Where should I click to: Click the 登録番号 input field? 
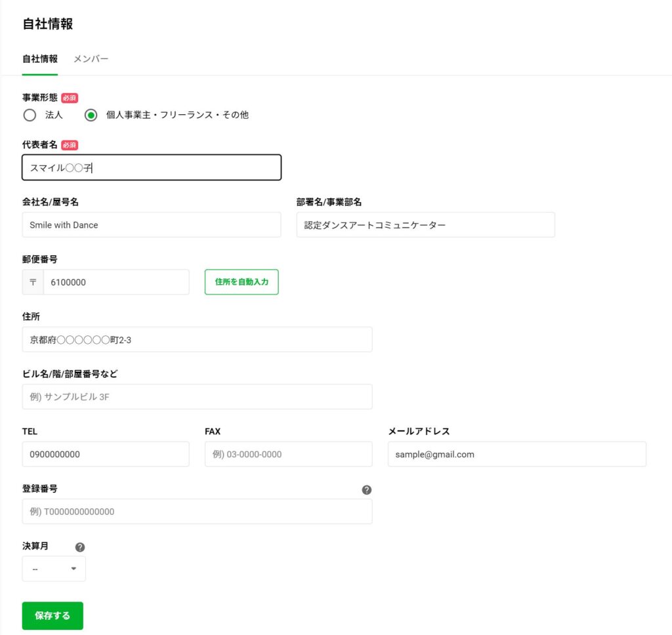point(197,512)
